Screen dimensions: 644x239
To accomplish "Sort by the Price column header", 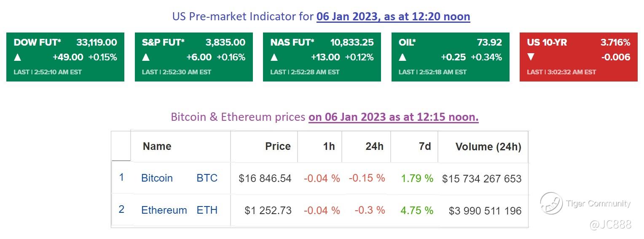I will (278, 147).
